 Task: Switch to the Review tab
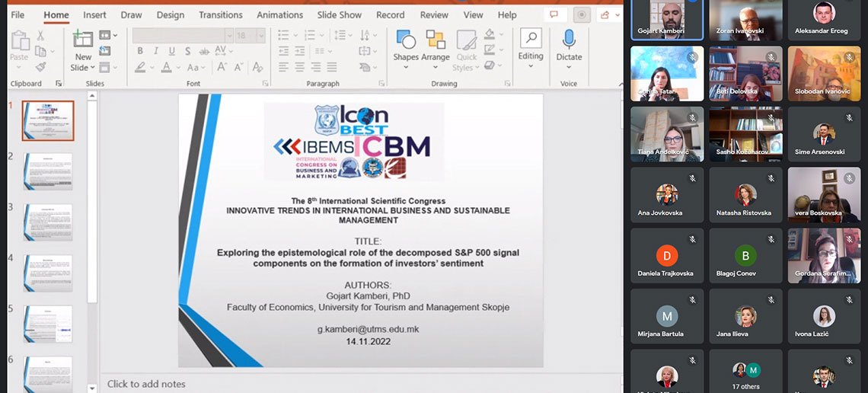(433, 15)
